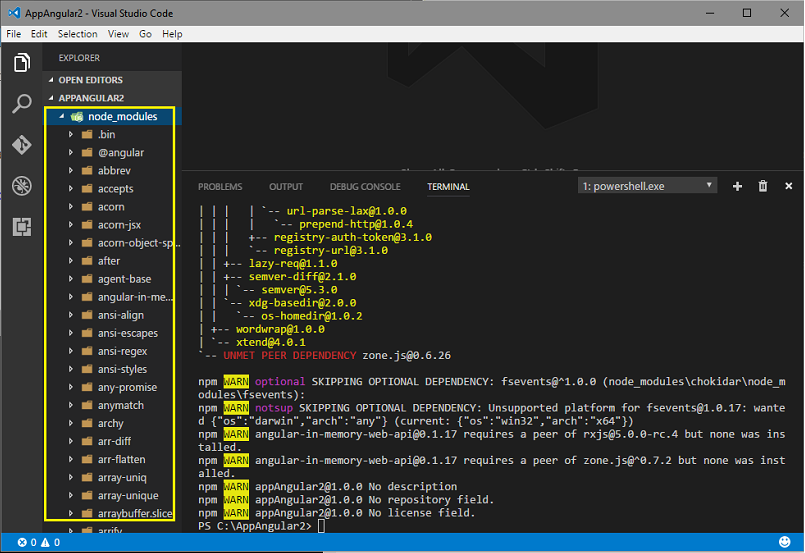This screenshot has width=805, height=553.
Task: Open the Debug view in the activity bar
Action: pos(22,186)
